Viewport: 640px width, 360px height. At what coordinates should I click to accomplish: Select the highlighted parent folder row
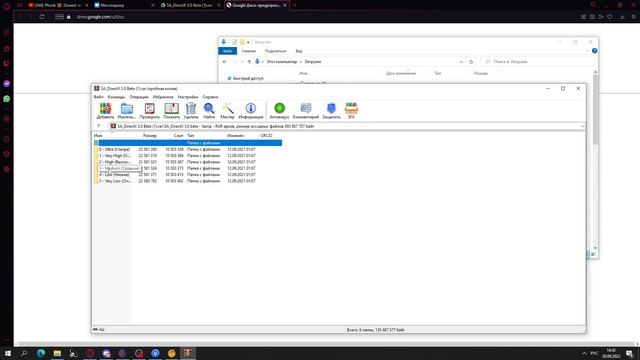pos(188,143)
